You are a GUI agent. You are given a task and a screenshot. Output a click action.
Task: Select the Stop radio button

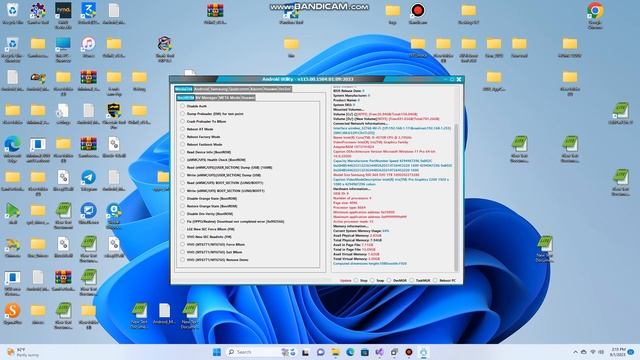(356, 280)
